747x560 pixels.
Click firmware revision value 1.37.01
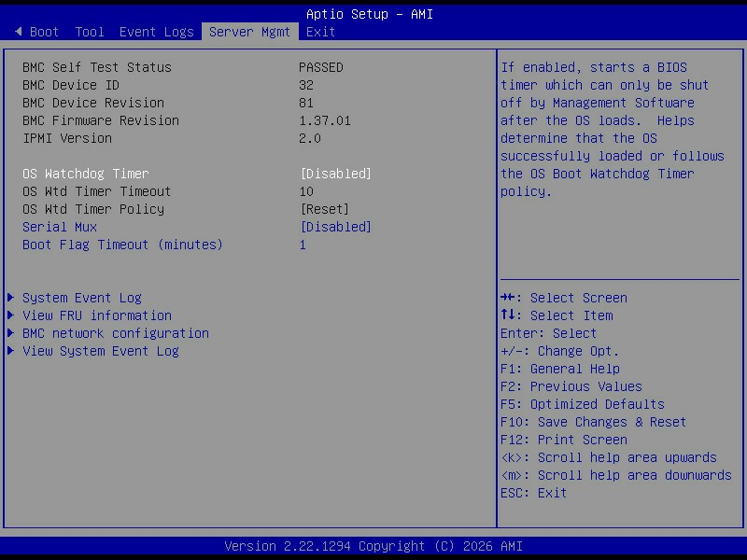click(325, 120)
